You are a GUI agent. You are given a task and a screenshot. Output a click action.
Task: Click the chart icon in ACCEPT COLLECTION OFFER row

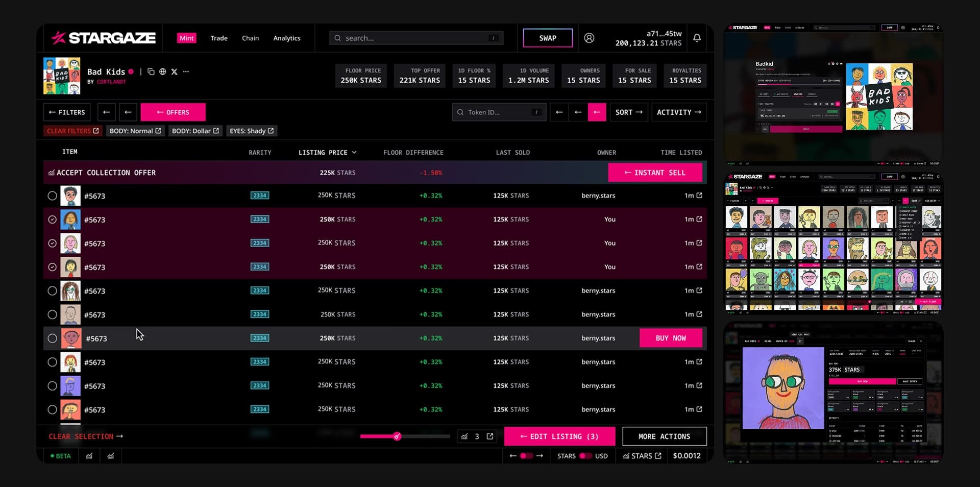click(x=52, y=173)
